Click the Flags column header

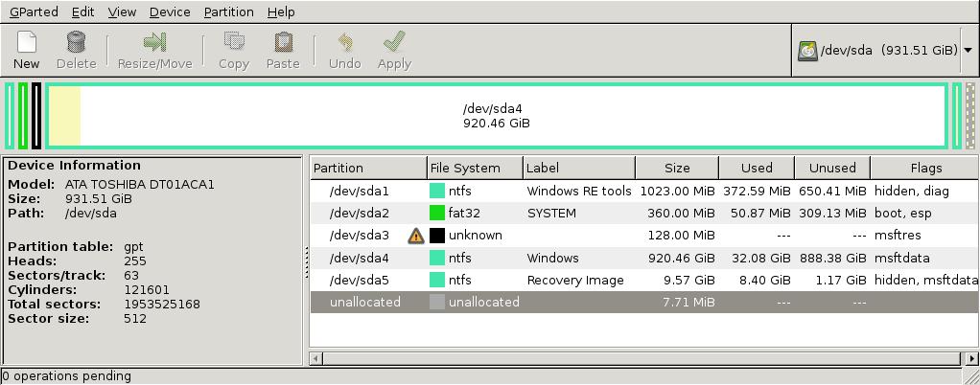pyautogui.click(x=925, y=168)
